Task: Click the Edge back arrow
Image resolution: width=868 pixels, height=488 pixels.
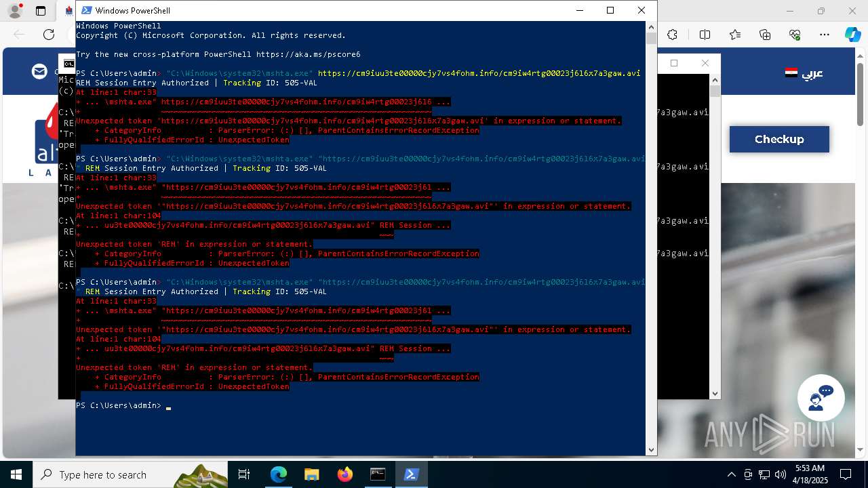Action: (19, 35)
